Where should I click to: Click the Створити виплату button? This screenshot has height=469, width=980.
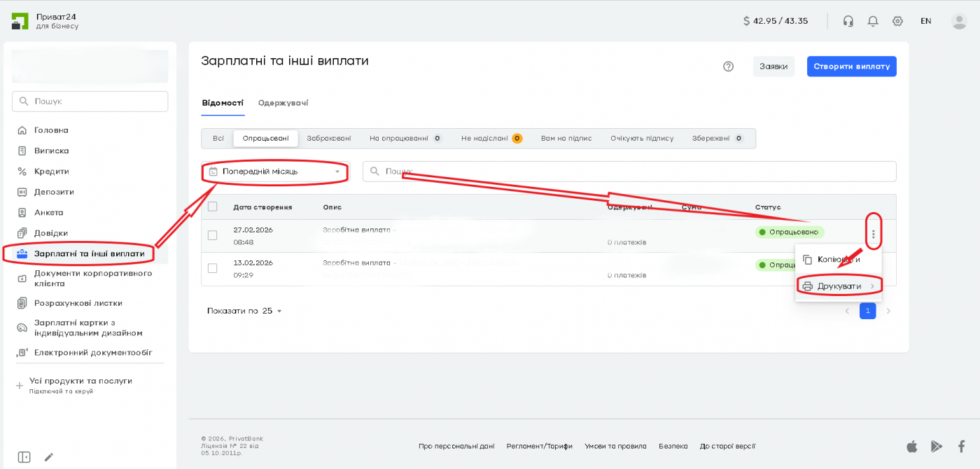[851, 66]
